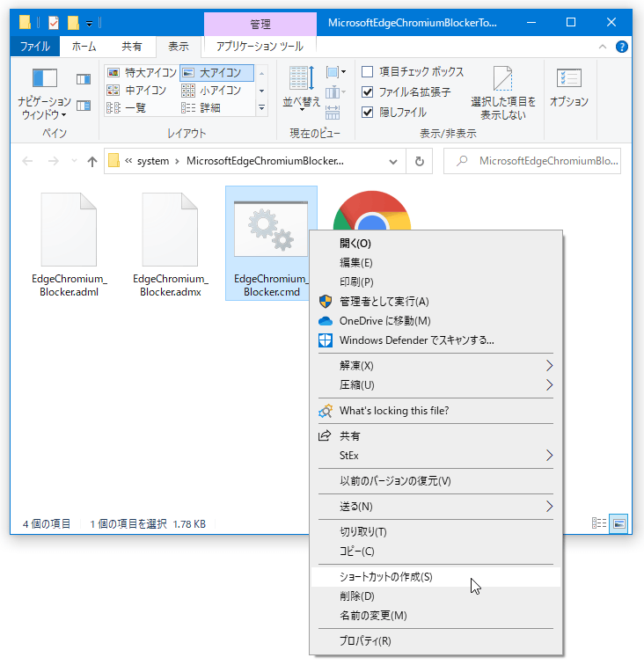Toggle the preview pane icon

(84, 79)
